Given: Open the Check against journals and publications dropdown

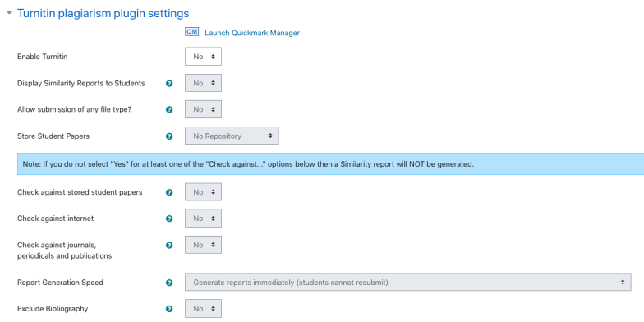Looking at the screenshot, I should coord(204,245).
